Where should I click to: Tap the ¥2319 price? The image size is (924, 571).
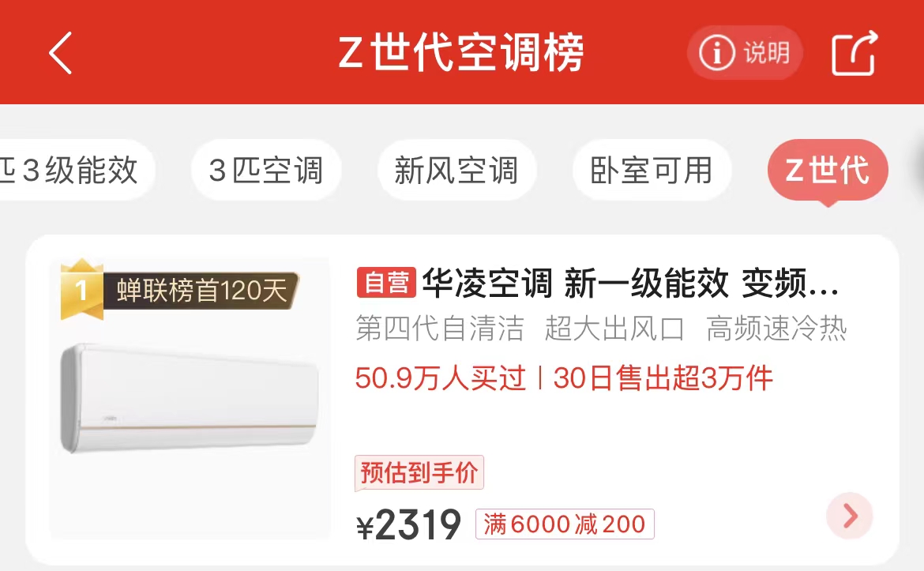[x=408, y=524]
